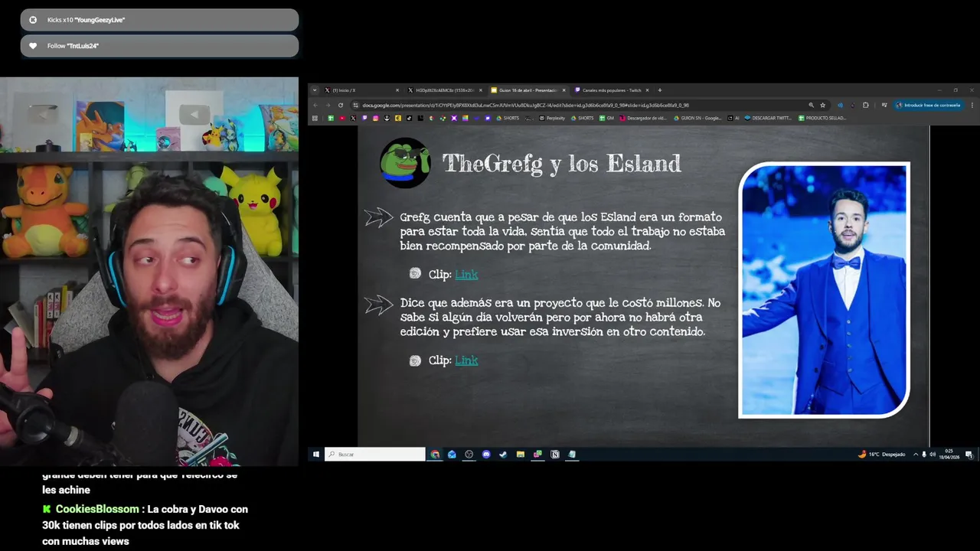Click the volume icon in system tray
The height and width of the screenshot is (551, 980).
(933, 455)
